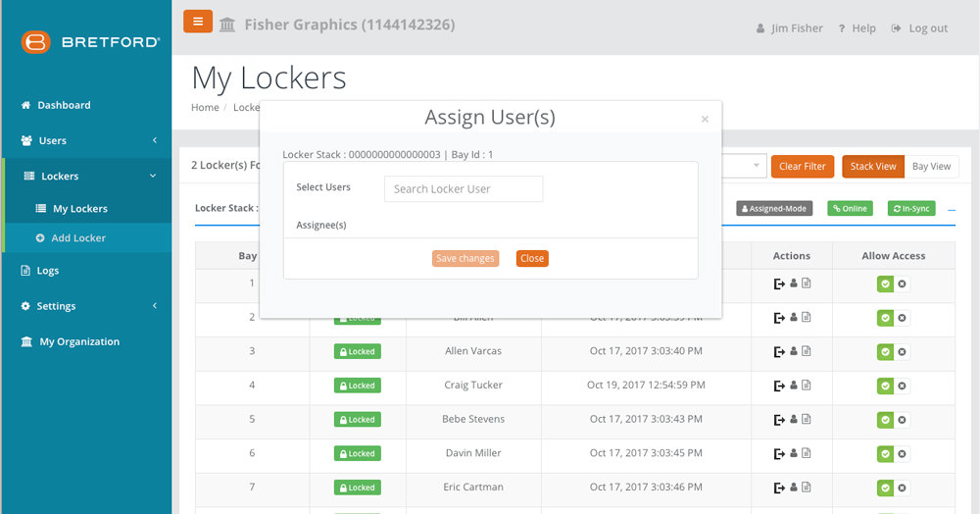Enable access green check for Bebe Stevens

(x=885, y=420)
